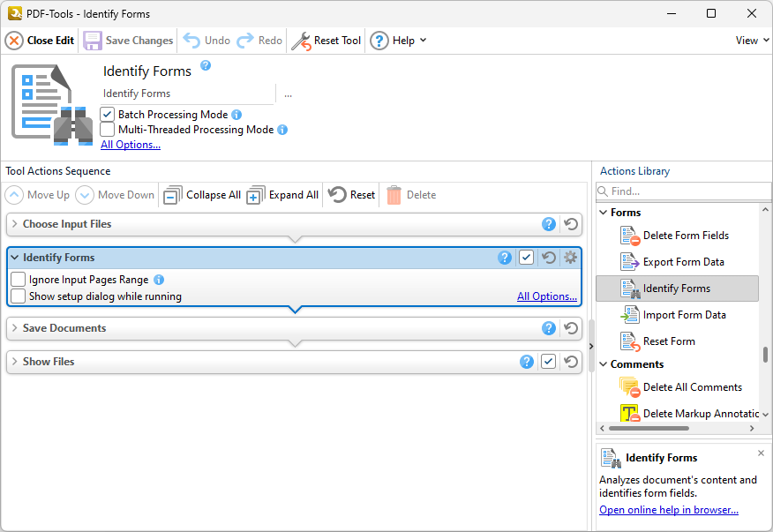Viewport: 773px width, 532px height.
Task: Reset the Choose Input Files step
Action: pos(571,224)
